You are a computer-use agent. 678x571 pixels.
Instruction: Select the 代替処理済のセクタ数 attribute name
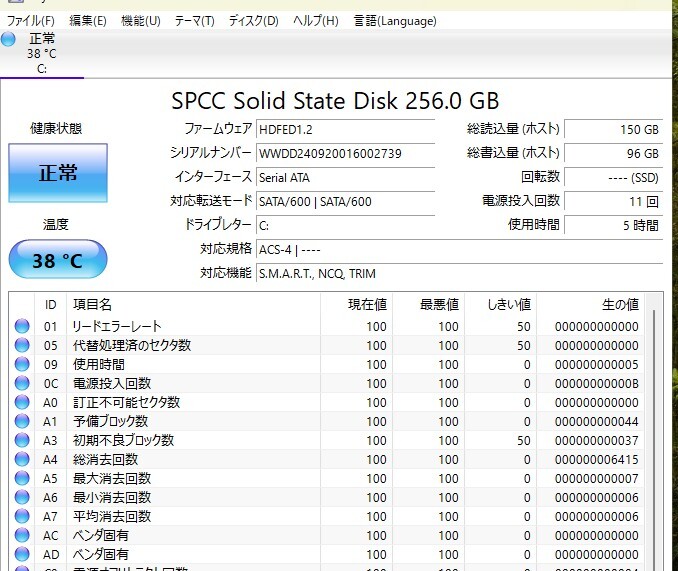(x=132, y=345)
